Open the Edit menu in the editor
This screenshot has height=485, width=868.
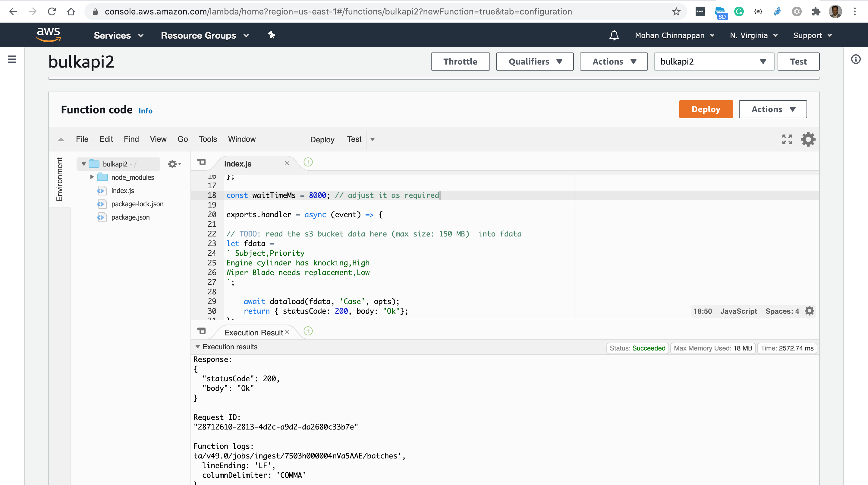pos(106,139)
